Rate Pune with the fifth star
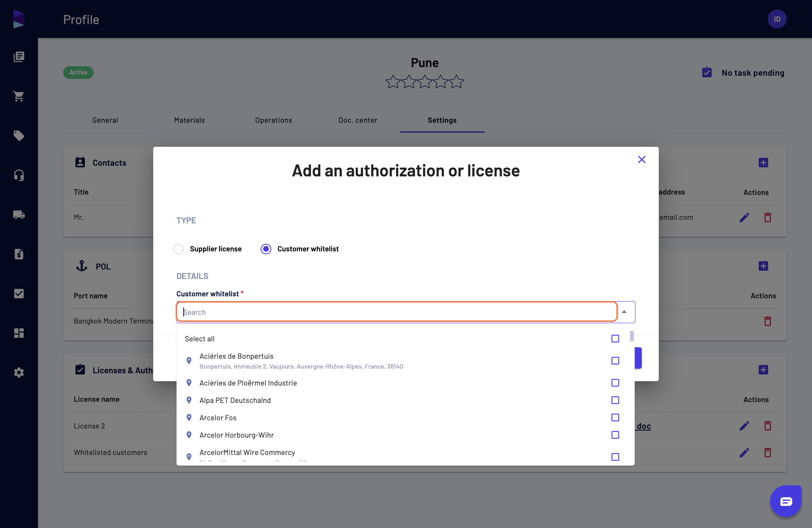The image size is (812, 528). point(457,82)
